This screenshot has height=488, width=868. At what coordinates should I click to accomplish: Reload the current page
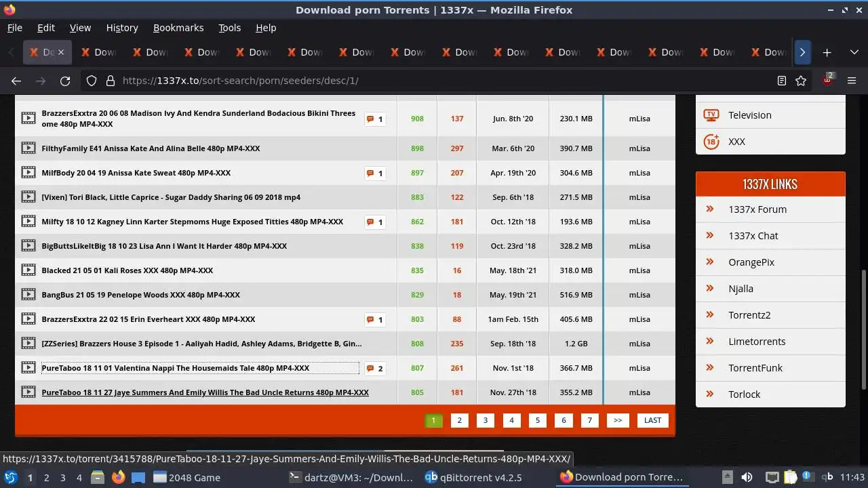pyautogui.click(x=65, y=81)
